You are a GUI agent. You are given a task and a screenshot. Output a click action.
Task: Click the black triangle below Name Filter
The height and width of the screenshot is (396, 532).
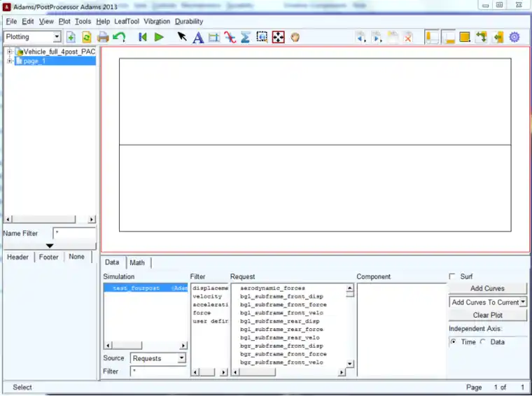point(50,246)
